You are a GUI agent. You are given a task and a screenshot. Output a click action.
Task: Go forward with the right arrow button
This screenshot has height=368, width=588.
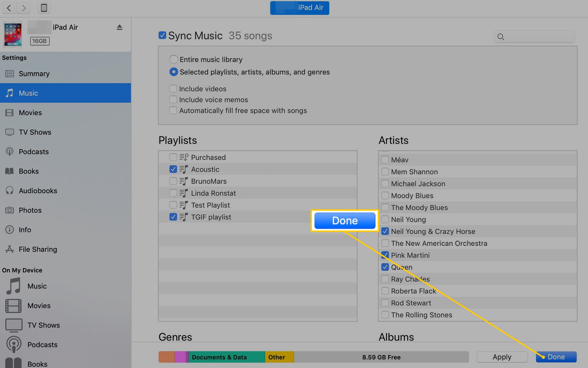[x=24, y=8]
